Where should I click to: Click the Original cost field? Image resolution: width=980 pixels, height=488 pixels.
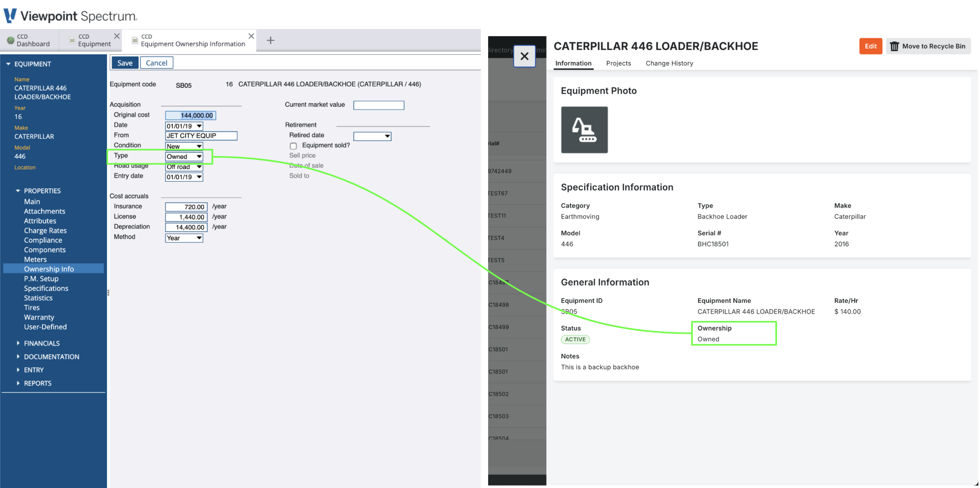click(191, 115)
